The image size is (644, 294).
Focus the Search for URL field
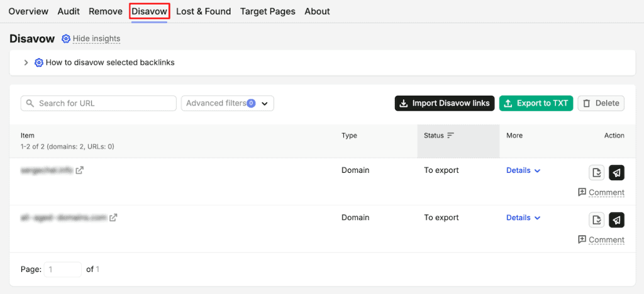pyautogui.click(x=99, y=103)
